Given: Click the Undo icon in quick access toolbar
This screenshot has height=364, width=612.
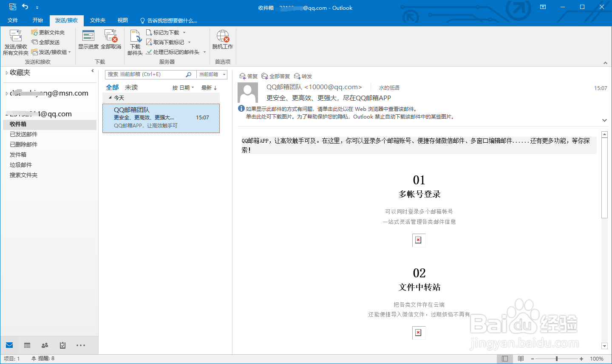Looking at the screenshot, I should click(25, 7).
